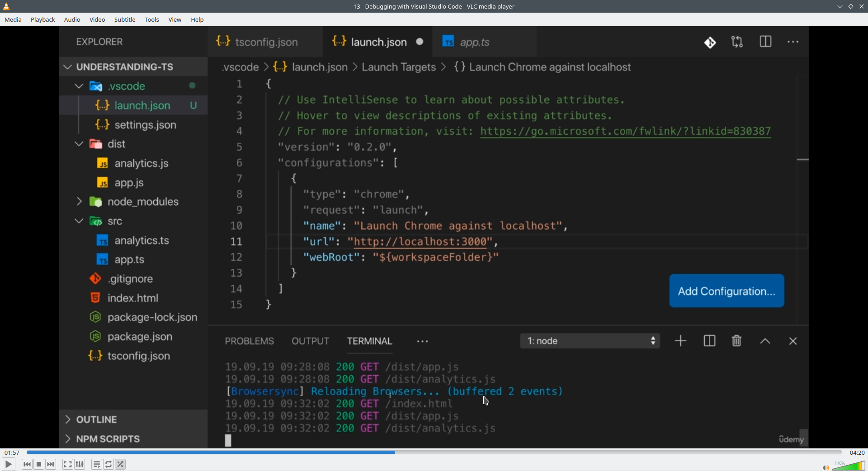Open extended settings equalizer panel
Screen dimensions: 868x471
click(80, 464)
